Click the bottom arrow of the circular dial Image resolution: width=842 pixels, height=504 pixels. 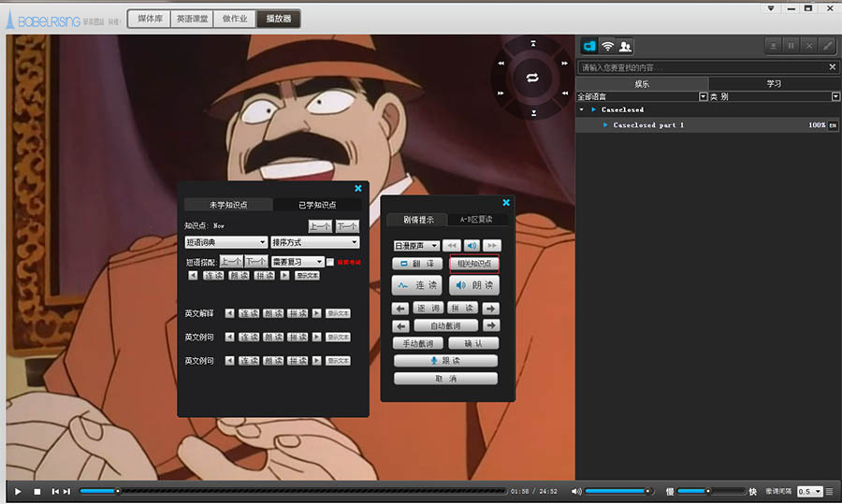click(x=534, y=113)
